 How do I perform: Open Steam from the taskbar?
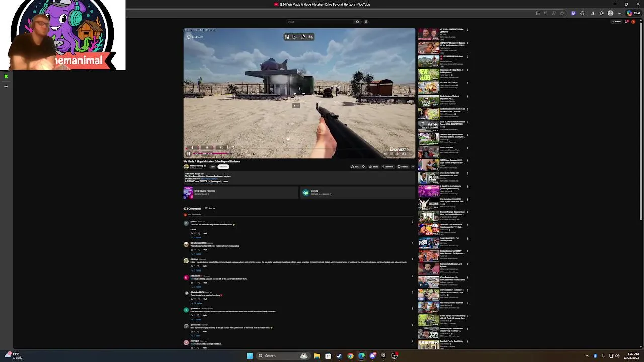click(339, 356)
